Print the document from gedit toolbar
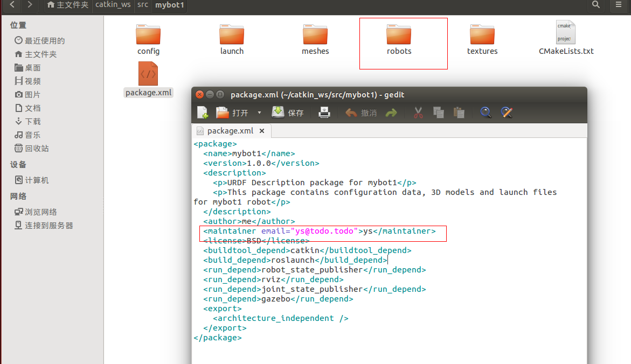Image resolution: width=631 pixels, height=364 pixels. pyautogui.click(x=324, y=113)
